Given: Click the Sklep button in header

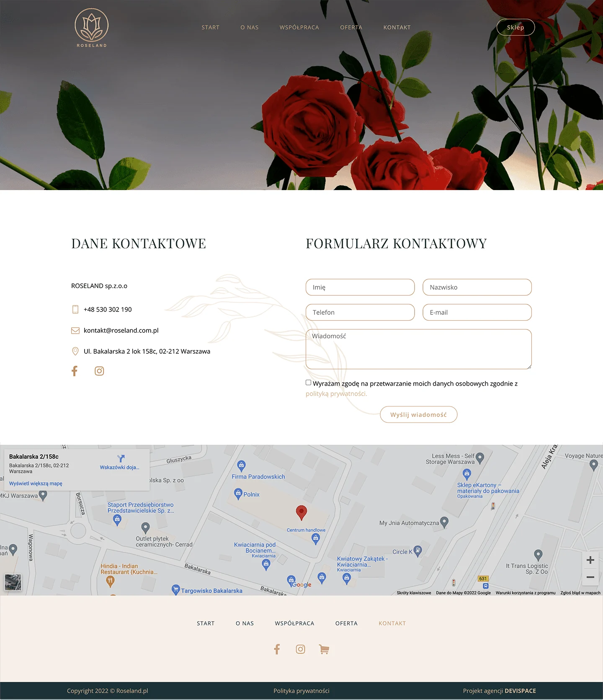Looking at the screenshot, I should (515, 27).
